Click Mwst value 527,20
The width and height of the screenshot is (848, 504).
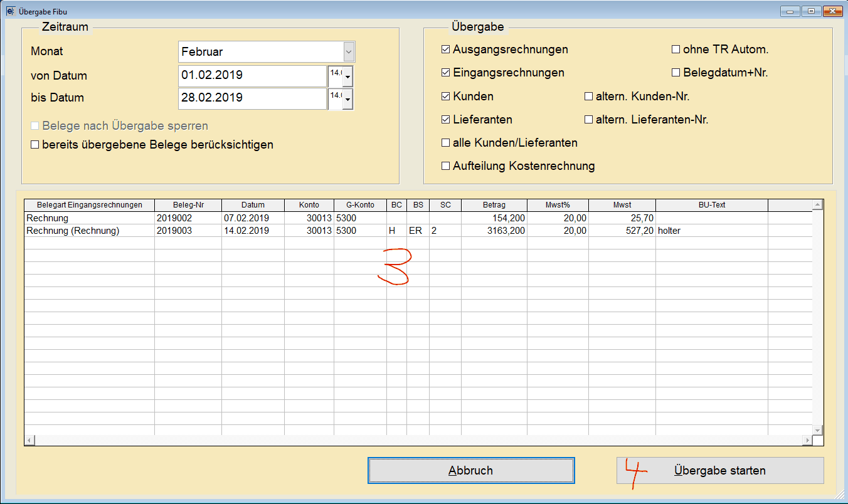(622, 231)
